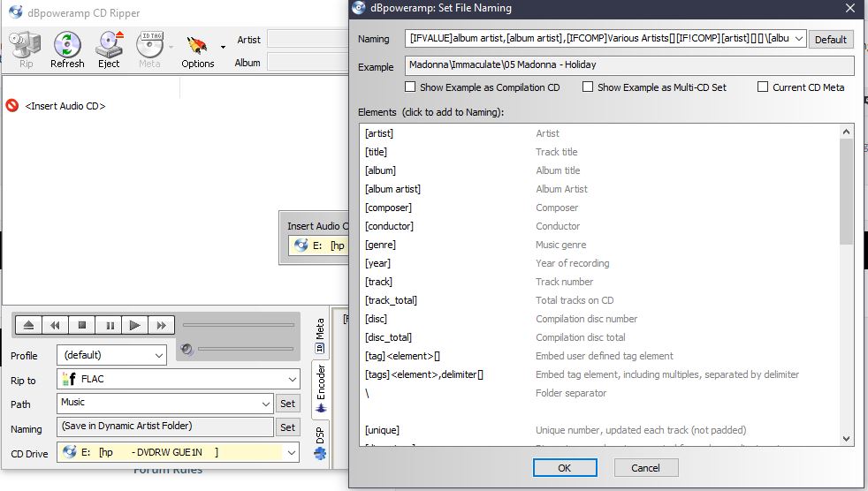Expand the Rip to FLAC dropdown
868x491 pixels.
click(292, 380)
